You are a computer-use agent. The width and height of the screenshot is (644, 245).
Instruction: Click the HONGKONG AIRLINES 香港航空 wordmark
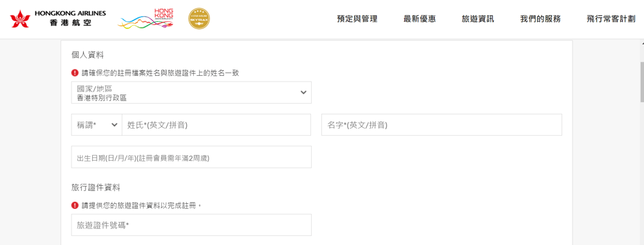pos(70,19)
